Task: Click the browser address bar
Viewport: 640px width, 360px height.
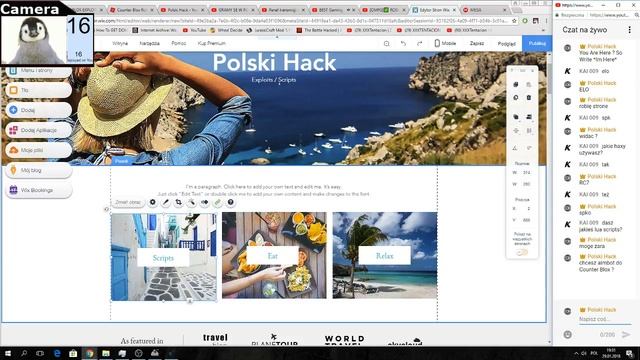Action: (x=302, y=20)
